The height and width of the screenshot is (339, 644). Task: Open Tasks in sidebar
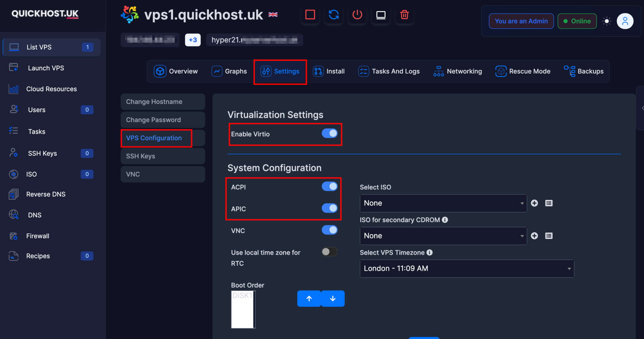pyautogui.click(x=52, y=132)
